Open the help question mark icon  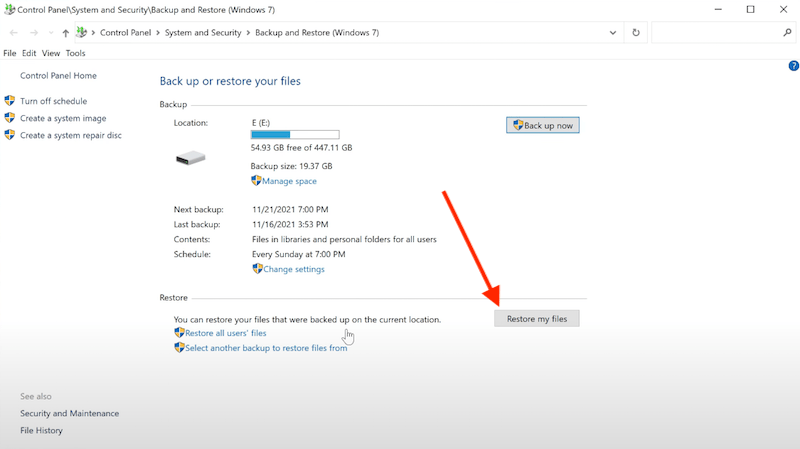click(793, 66)
